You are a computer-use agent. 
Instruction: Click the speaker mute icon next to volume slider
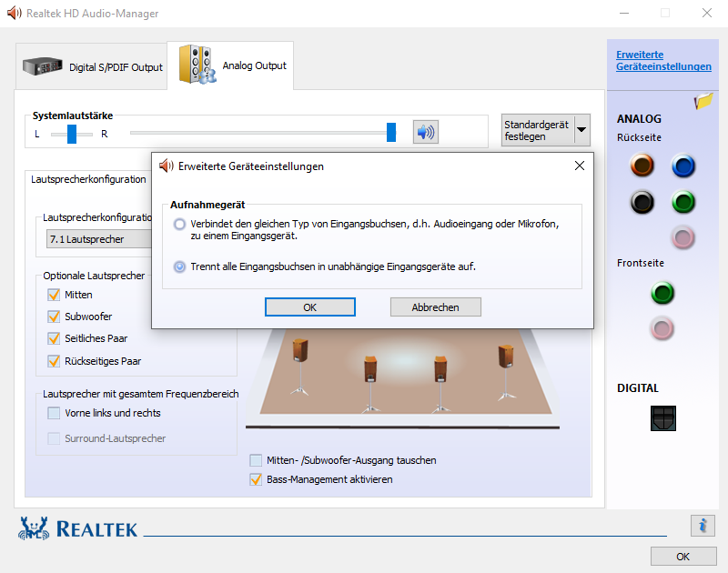(x=425, y=132)
